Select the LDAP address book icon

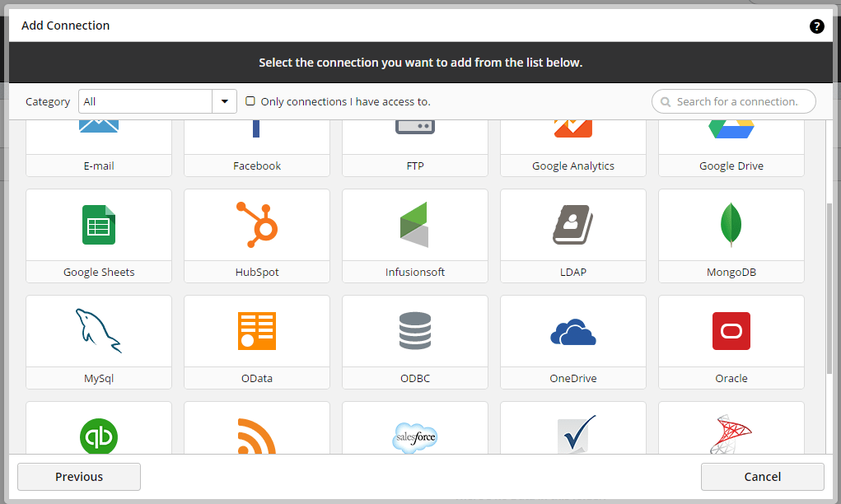(x=572, y=225)
